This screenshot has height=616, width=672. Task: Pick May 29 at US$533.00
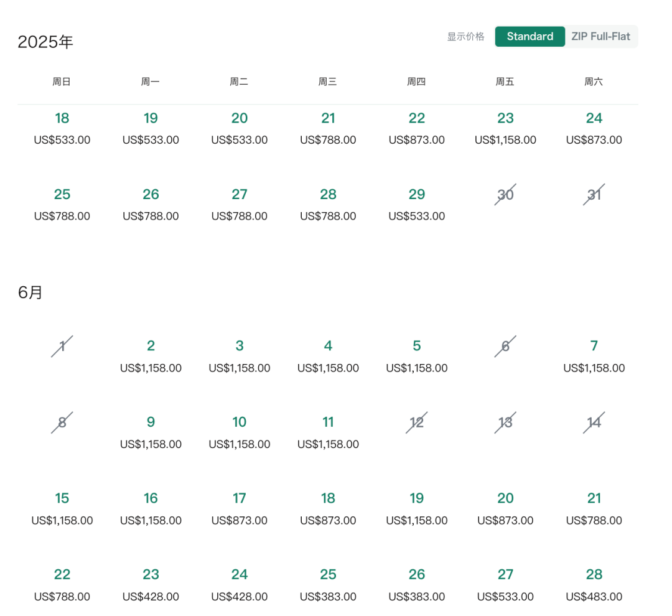pos(417,205)
